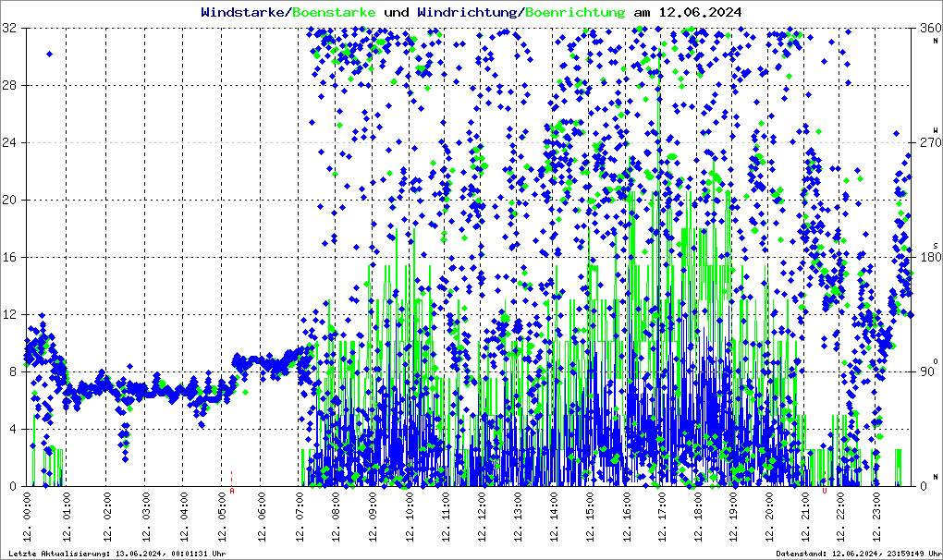Click the 90 direction label on right axis
This screenshot has width=943, height=560.
925,372
